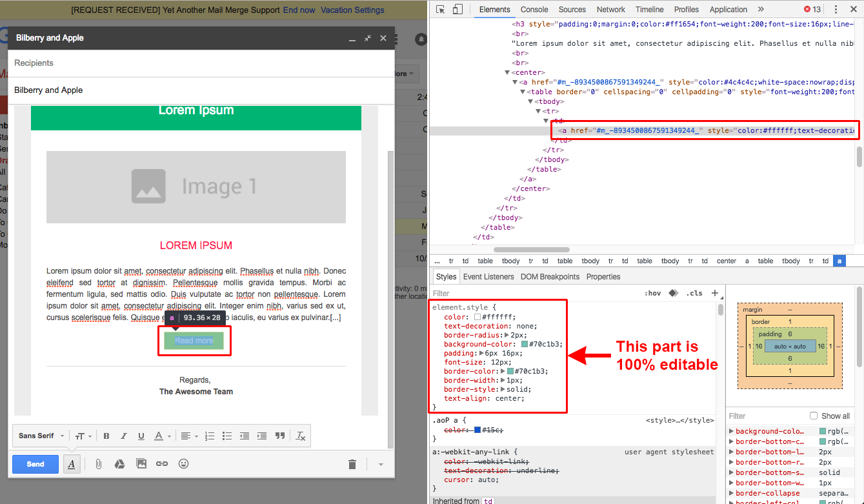Viewport: 864px width, 504px height.
Task: Collapse the center element in the DOM tree
Action: [507, 72]
